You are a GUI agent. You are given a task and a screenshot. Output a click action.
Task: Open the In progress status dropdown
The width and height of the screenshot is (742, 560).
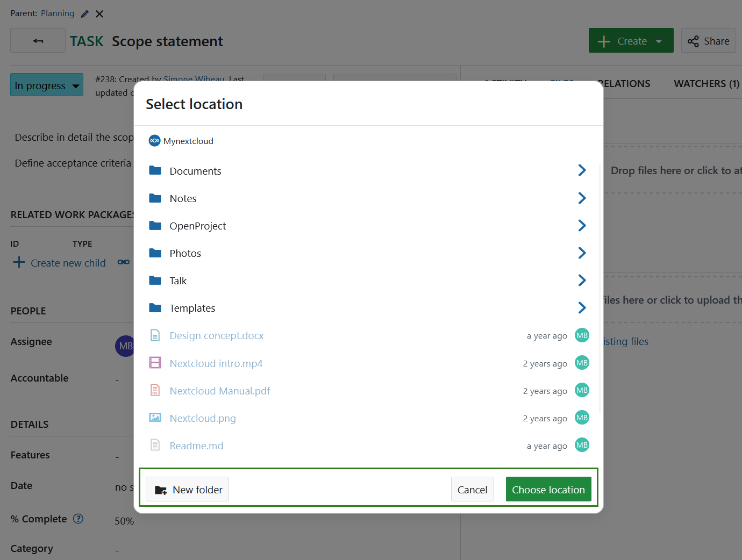click(46, 84)
